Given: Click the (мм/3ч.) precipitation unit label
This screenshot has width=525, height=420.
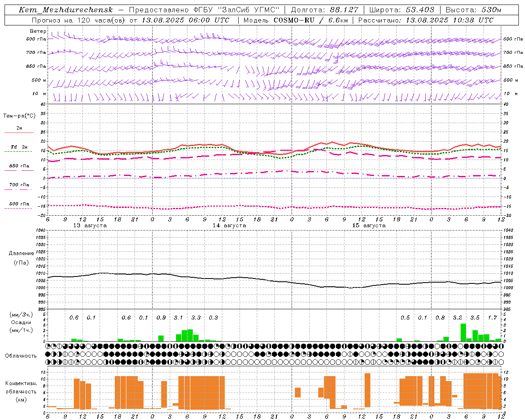Looking at the screenshot, I should coord(21,315).
